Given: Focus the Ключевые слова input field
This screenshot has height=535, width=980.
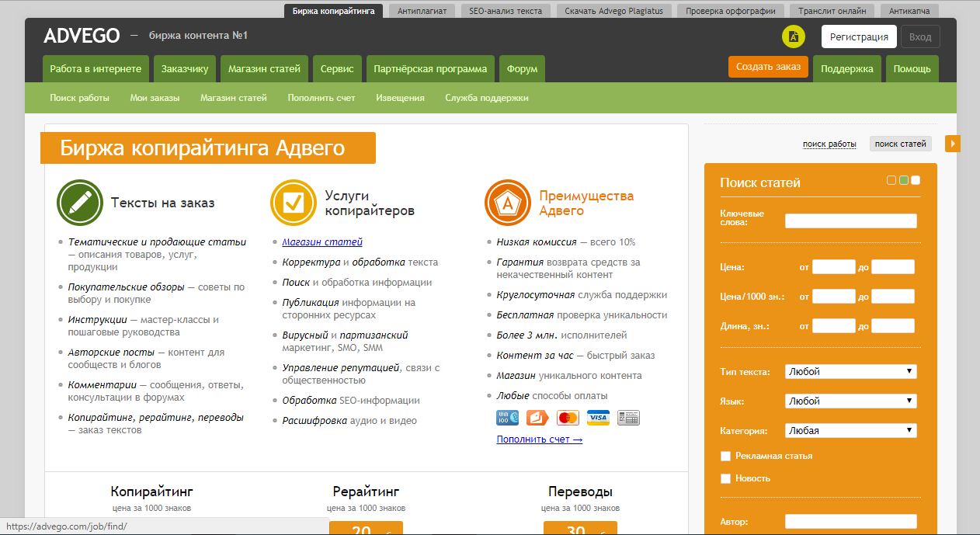Looking at the screenshot, I should pos(851,221).
